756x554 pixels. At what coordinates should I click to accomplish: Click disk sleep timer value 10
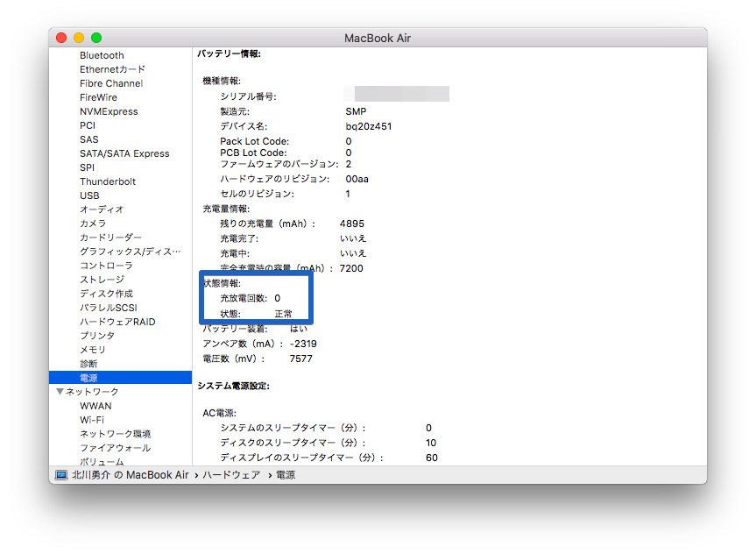pos(431,443)
